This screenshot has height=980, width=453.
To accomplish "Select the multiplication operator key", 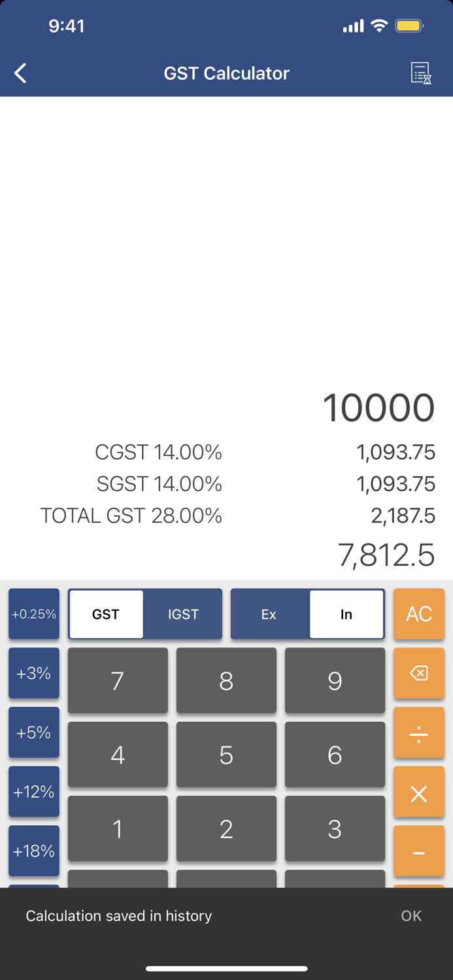I will (418, 792).
